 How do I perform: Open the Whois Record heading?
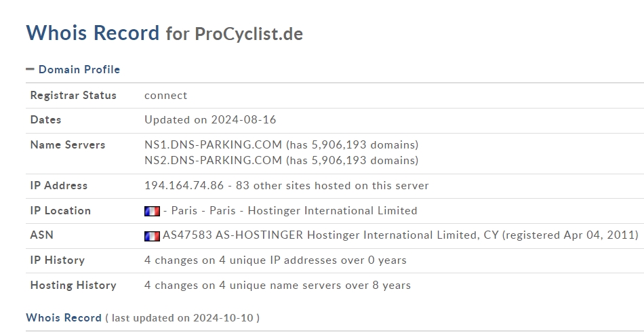tap(92, 33)
